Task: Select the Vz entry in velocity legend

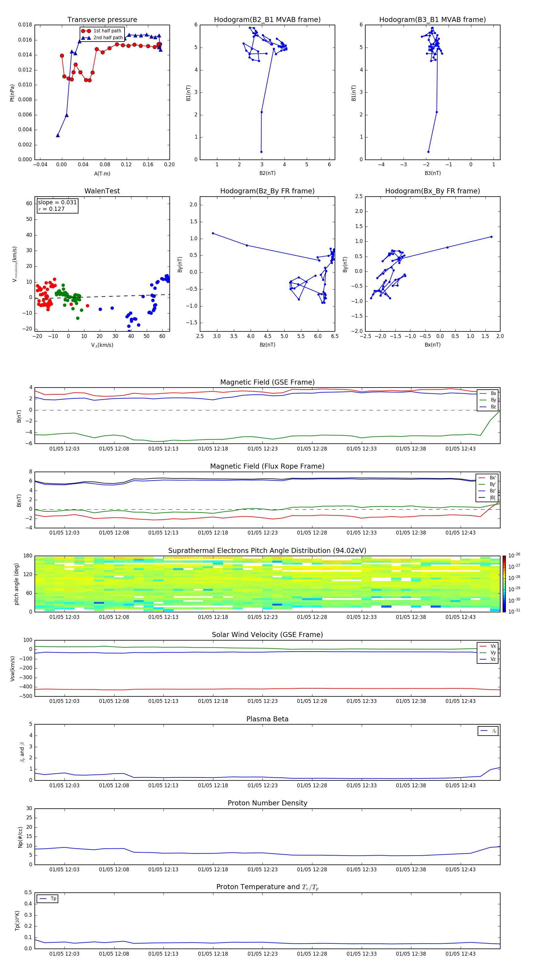Action: point(488,659)
